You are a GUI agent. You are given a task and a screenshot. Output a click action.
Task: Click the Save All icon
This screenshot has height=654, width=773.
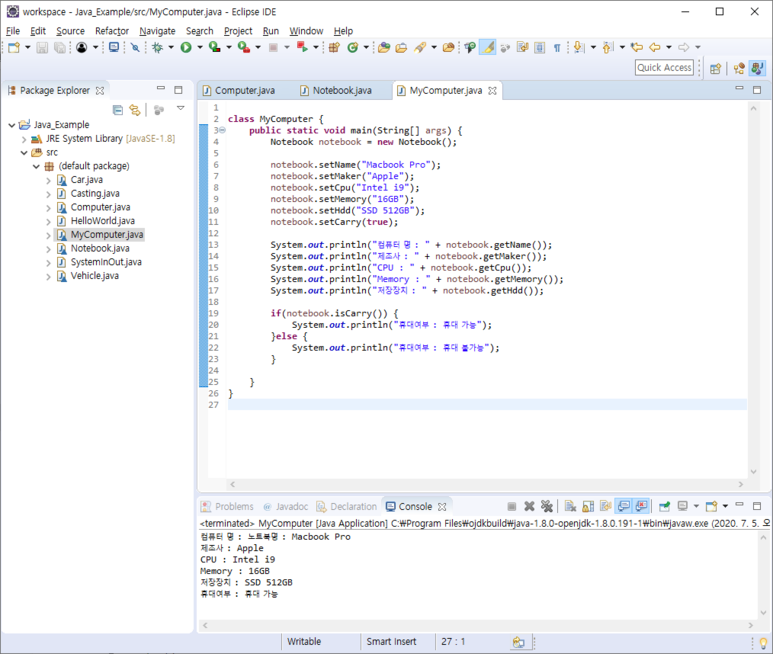point(60,47)
